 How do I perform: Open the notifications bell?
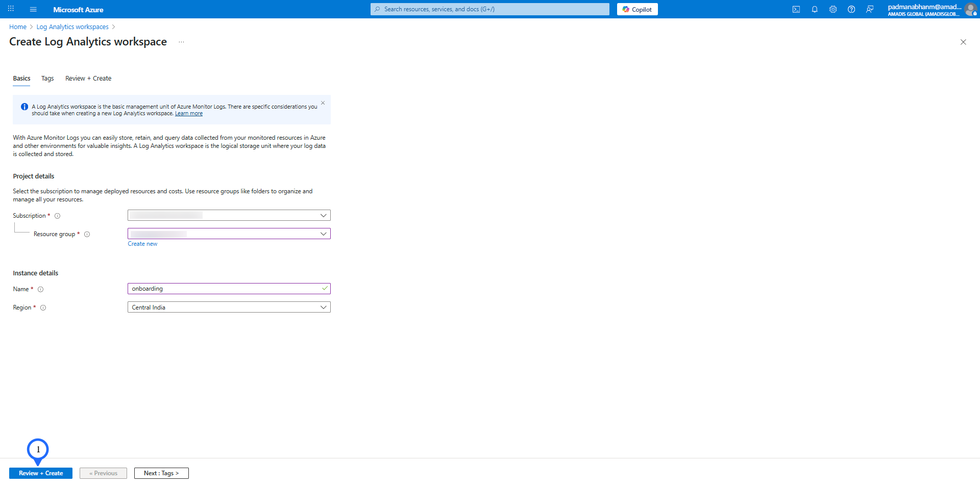click(x=814, y=9)
